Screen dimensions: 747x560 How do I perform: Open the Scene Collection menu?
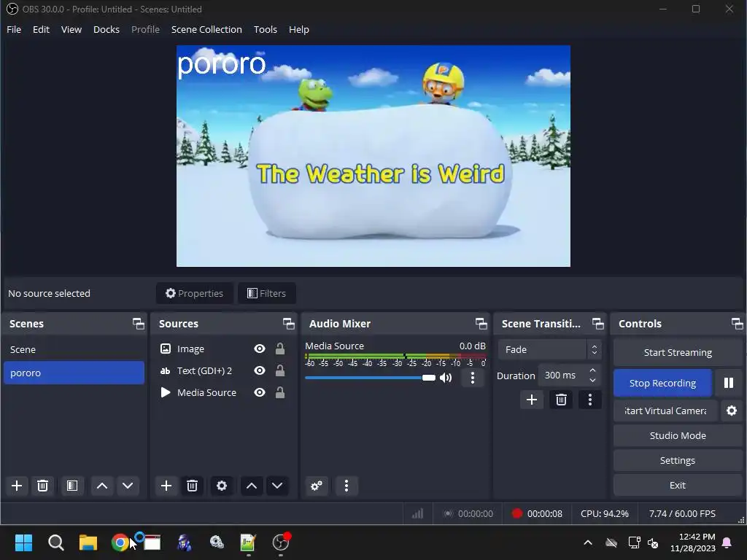click(x=206, y=29)
